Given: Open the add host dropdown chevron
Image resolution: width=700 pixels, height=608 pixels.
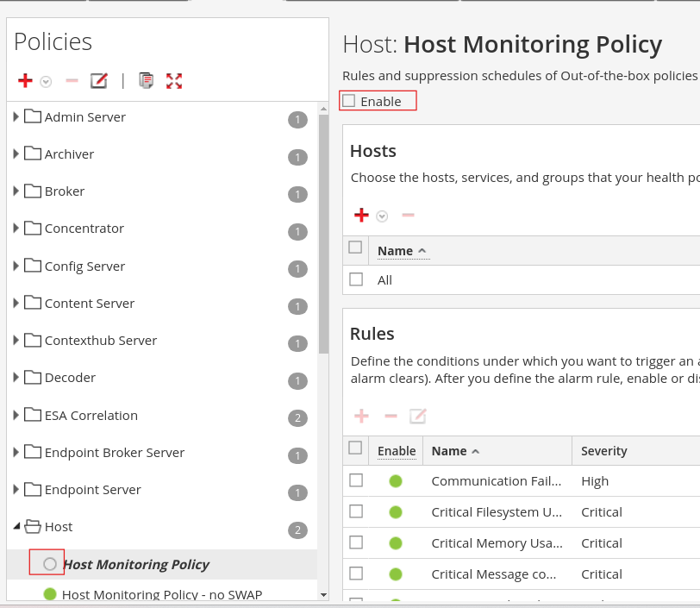Looking at the screenshot, I should pyautogui.click(x=379, y=216).
